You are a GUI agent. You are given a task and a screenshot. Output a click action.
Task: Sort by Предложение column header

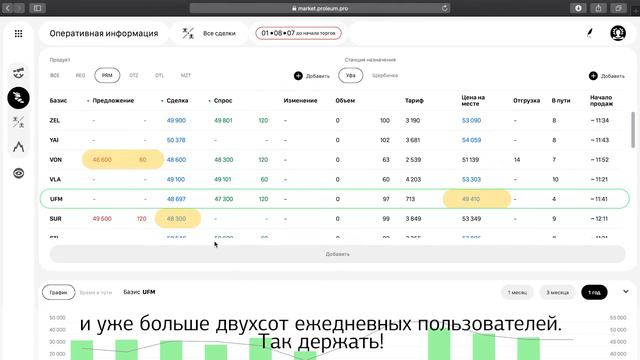point(113,100)
